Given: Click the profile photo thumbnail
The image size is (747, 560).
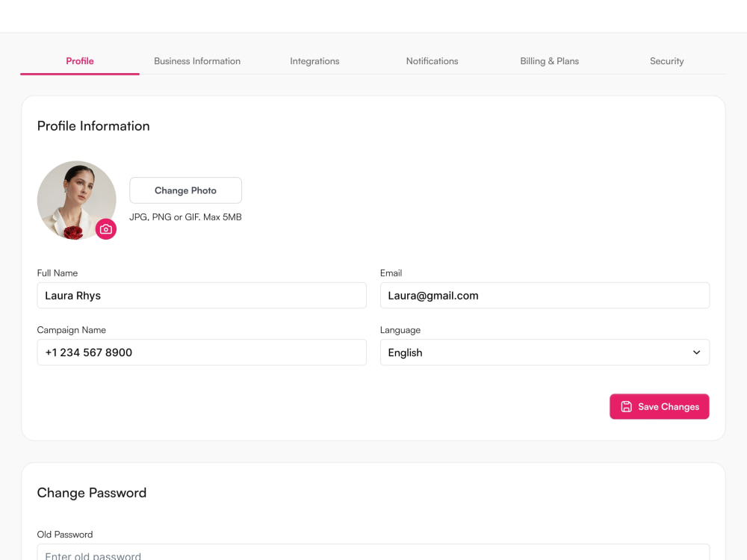Looking at the screenshot, I should click(77, 200).
